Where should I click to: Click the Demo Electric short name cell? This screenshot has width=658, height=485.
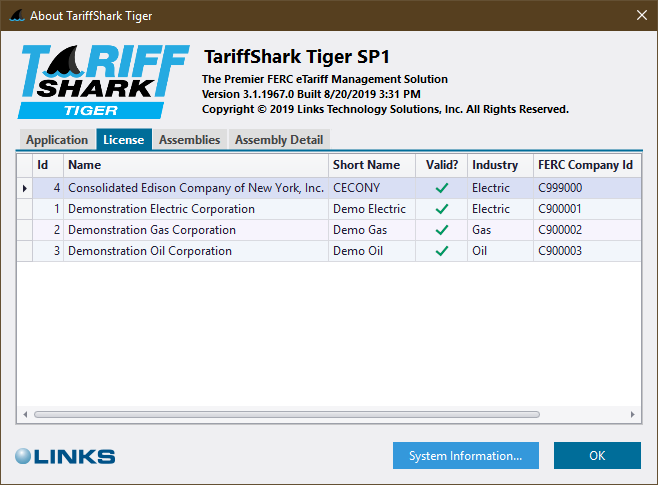[x=372, y=209]
